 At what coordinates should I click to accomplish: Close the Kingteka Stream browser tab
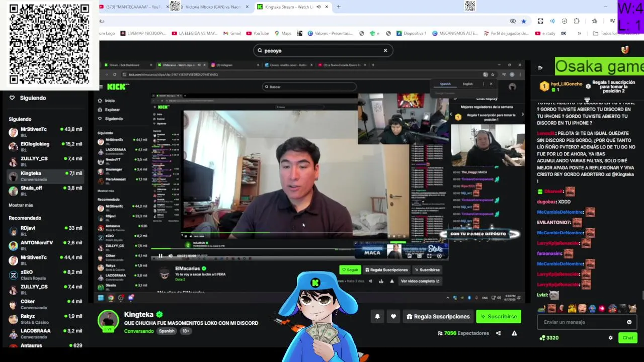(x=327, y=7)
